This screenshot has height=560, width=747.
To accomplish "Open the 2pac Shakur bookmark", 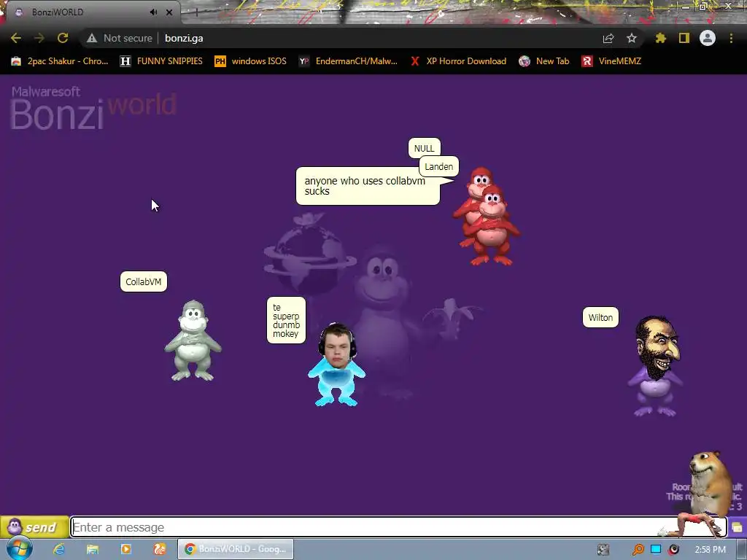I will tap(60, 61).
